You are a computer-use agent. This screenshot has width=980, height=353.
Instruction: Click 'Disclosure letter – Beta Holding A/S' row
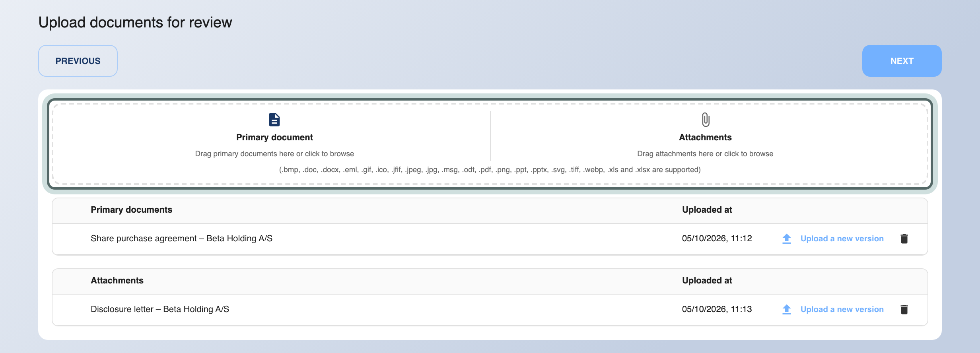pos(490,309)
